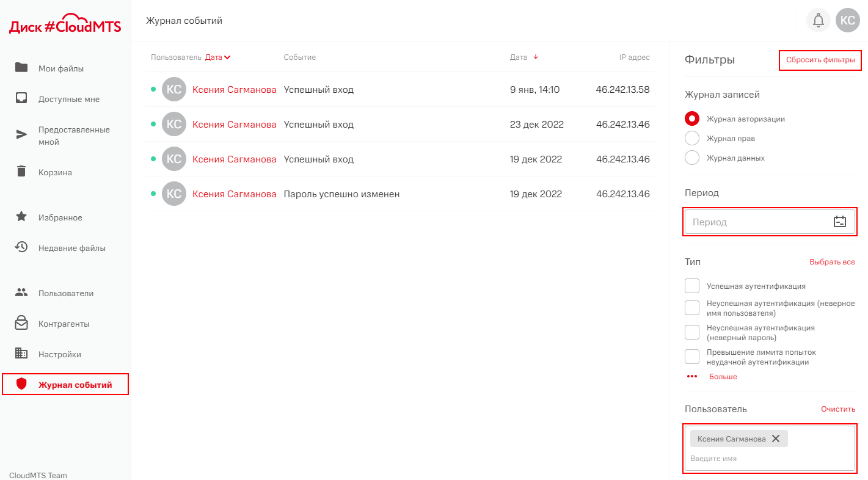Enable Неуспешная аутентификация (неверный пароль) checkbox

point(692,332)
